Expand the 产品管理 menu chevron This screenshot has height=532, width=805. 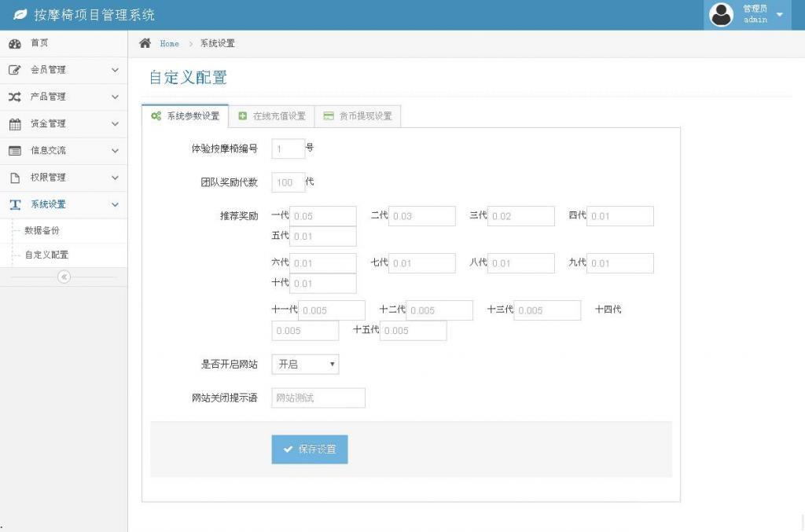coord(115,97)
